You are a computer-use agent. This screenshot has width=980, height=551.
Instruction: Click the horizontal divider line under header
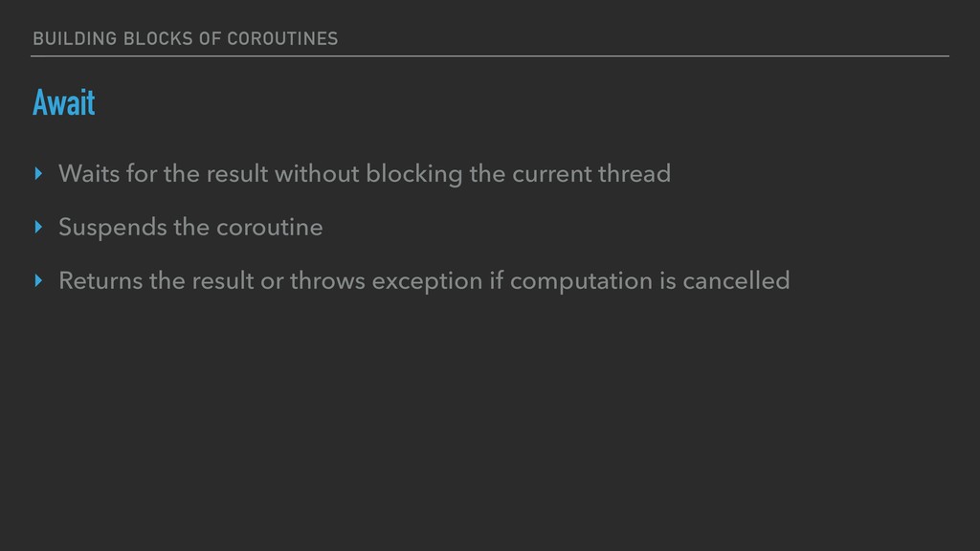(x=490, y=56)
